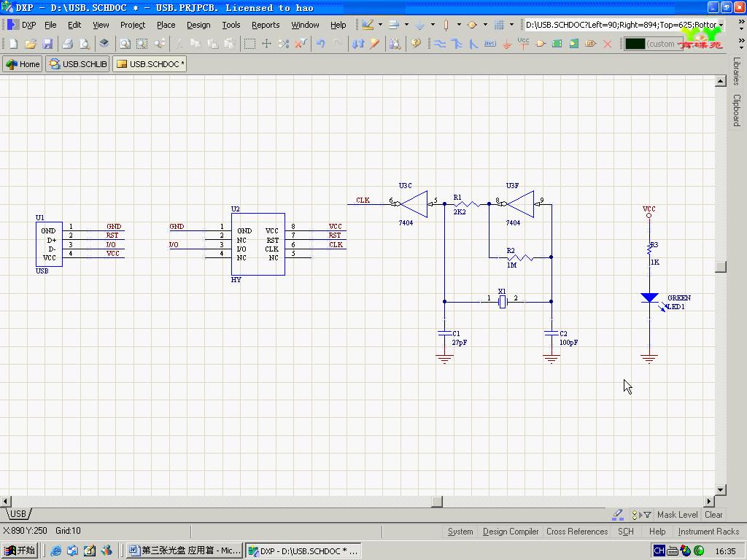Screen dimensions: 747x560
Task: Place a No ERC red cross marker
Action: [x=608, y=44]
